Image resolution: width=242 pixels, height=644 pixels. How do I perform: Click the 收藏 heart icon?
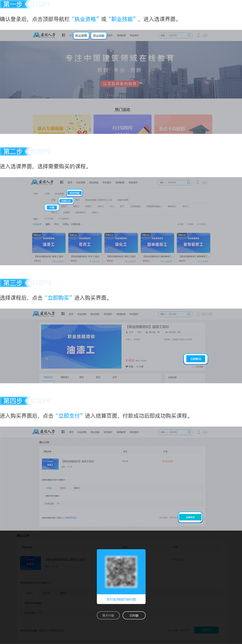coord(127,367)
